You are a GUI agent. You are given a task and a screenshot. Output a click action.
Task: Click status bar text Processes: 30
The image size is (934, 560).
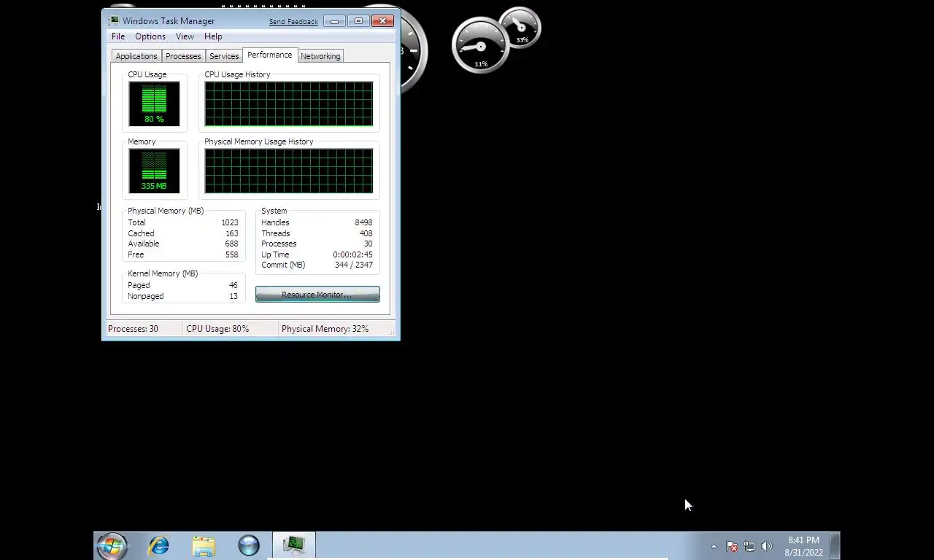click(x=133, y=329)
